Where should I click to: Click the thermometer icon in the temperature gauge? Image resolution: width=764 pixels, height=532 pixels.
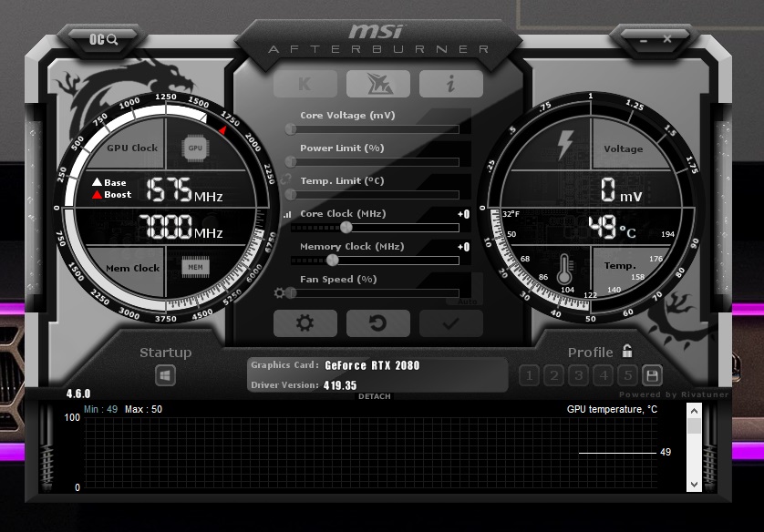(x=564, y=269)
